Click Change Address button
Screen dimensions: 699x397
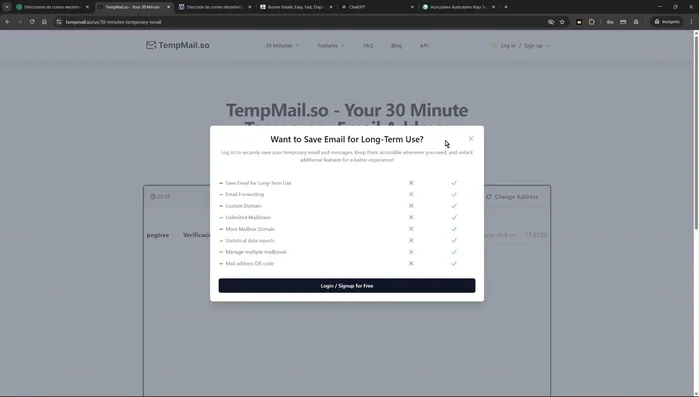pyautogui.click(x=512, y=196)
